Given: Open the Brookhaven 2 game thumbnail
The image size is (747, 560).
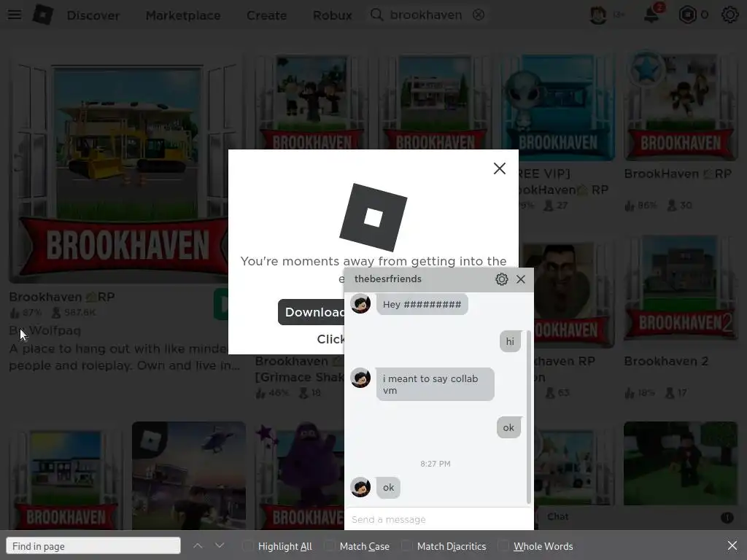Looking at the screenshot, I should coord(681,290).
